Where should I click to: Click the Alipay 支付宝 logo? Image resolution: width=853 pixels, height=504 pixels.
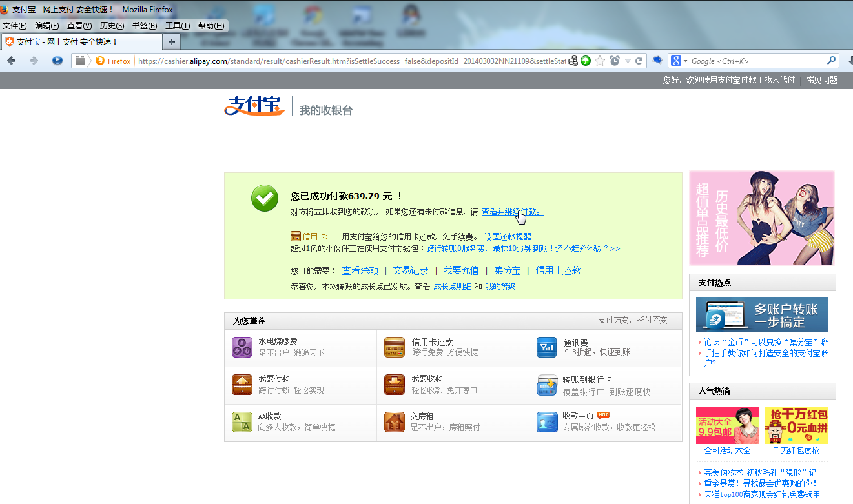coord(255,105)
